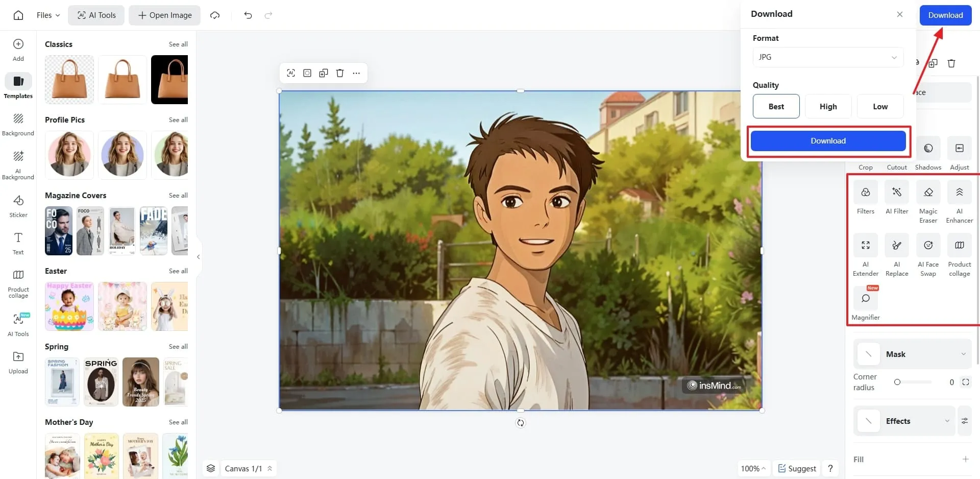See all Profile Pics templates

[178, 120]
